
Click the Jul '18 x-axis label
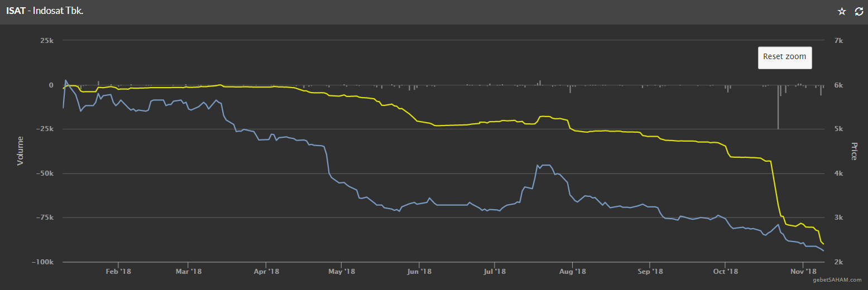pos(494,272)
